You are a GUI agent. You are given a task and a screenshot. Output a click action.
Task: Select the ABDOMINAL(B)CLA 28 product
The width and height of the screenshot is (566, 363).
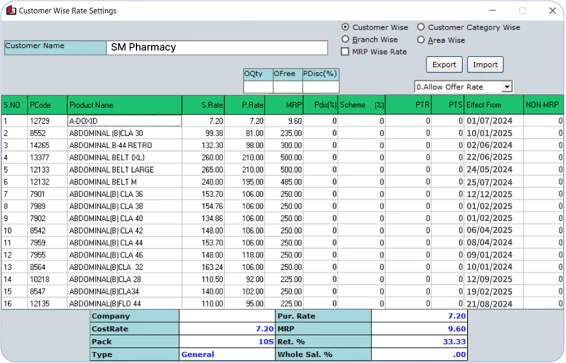pyautogui.click(x=125, y=279)
